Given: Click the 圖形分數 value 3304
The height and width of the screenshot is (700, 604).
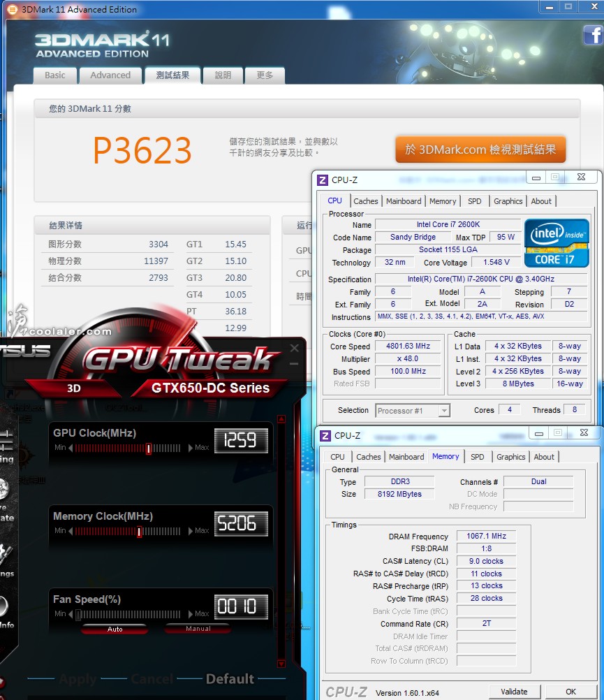Looking at the screenshot, I should (x=159, y=245).
